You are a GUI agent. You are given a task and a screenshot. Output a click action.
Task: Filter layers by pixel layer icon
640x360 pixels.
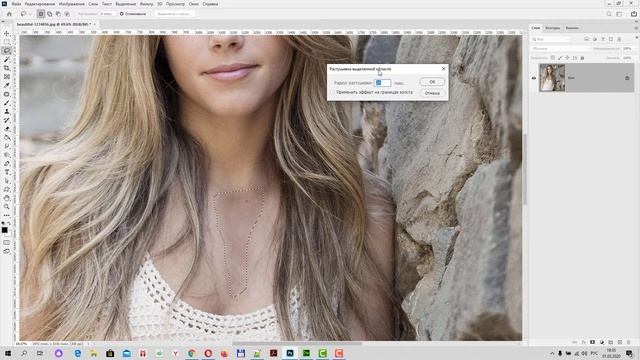coord(587,39)
